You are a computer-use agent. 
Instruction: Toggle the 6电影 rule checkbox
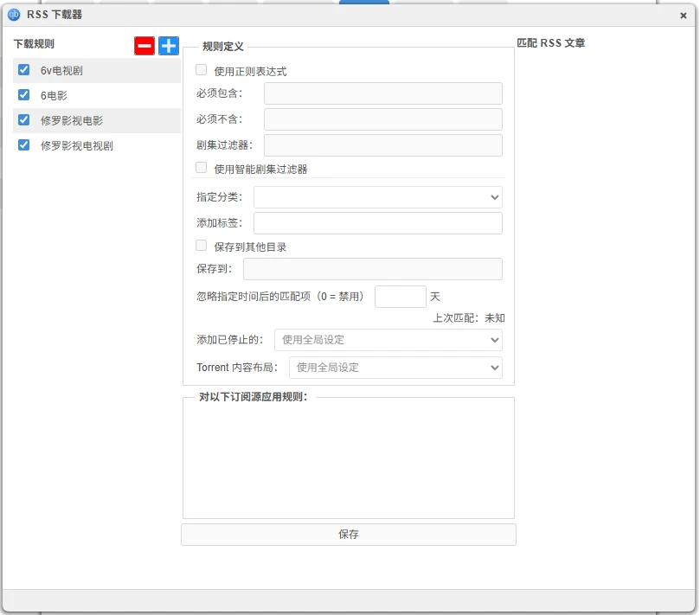[x=24, y=95]
